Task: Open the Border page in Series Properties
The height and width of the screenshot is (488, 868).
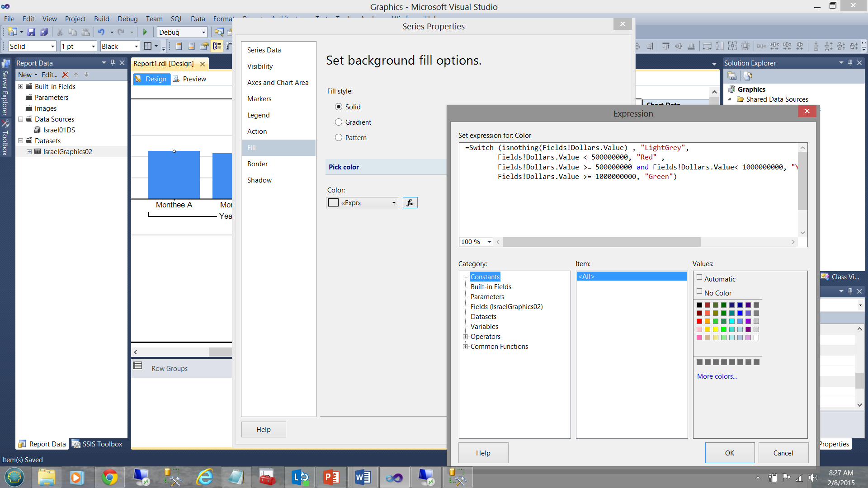Action: coord(257,164)
